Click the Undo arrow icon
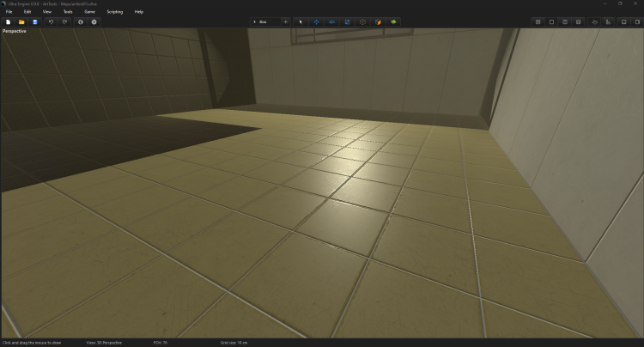Viewport: 644px width, 347px height. [x=51, y=21]
